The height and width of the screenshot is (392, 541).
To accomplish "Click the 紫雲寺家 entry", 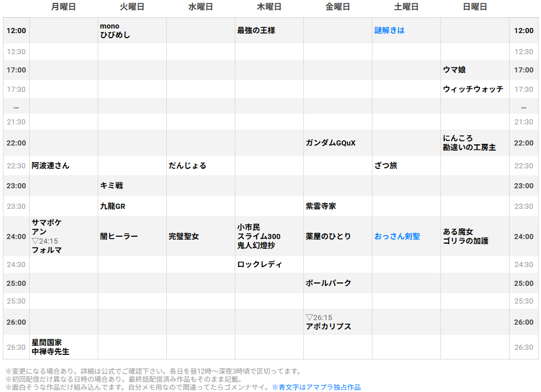I will click(x=321, y=207).
